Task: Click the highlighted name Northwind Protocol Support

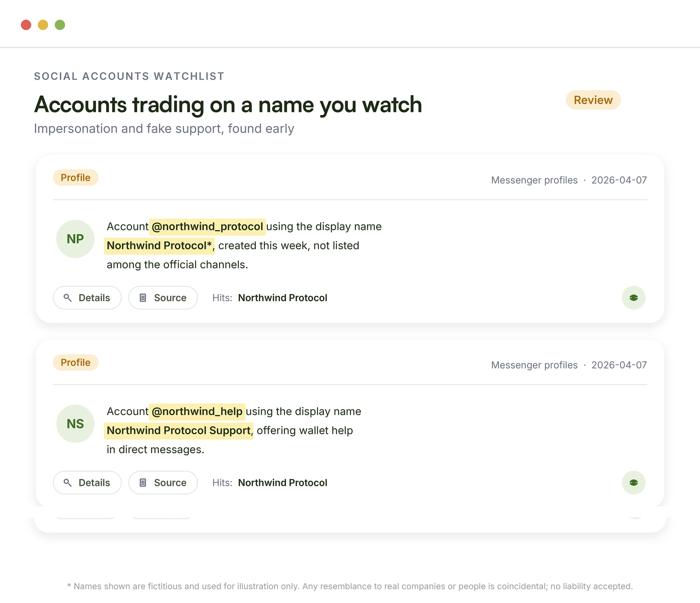Action: pos(178,431)
